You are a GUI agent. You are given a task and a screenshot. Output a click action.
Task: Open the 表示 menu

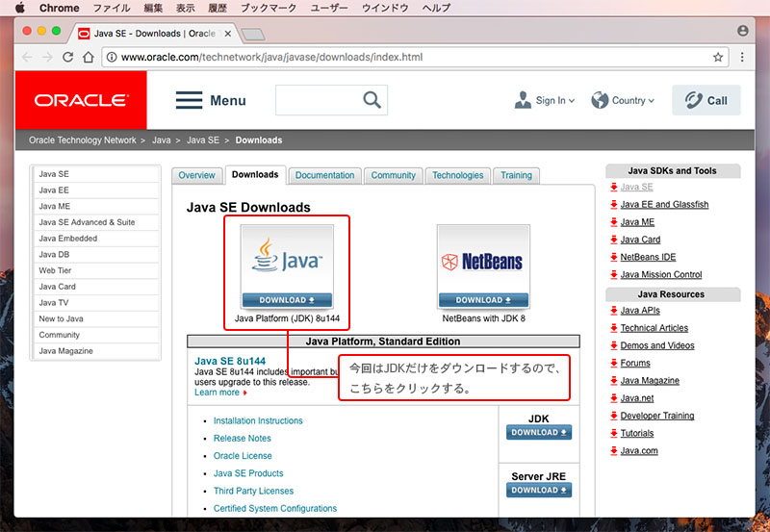(x=185, y=8)
